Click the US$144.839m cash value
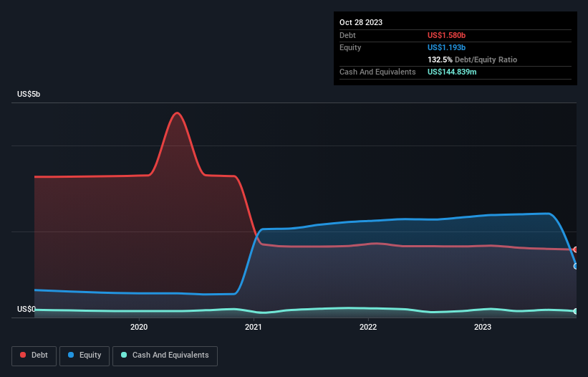Image resolution: width=588 pixels, height=377 pixels. [452, 72]
